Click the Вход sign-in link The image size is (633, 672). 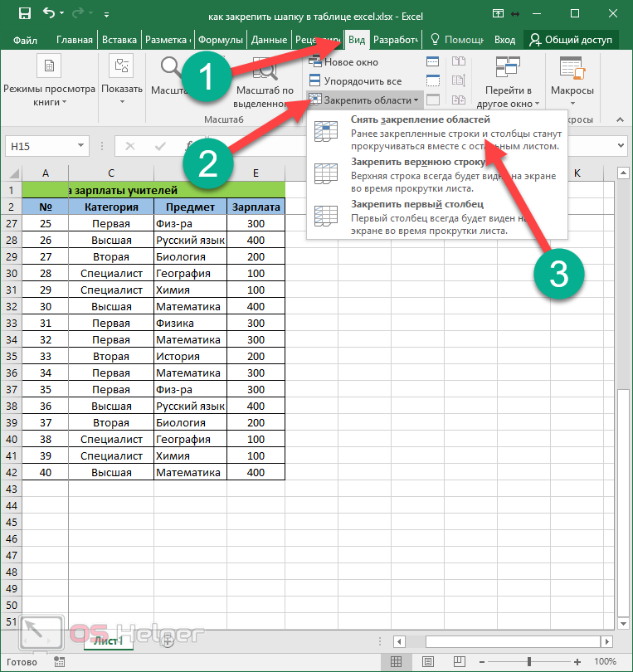(504, 40)
